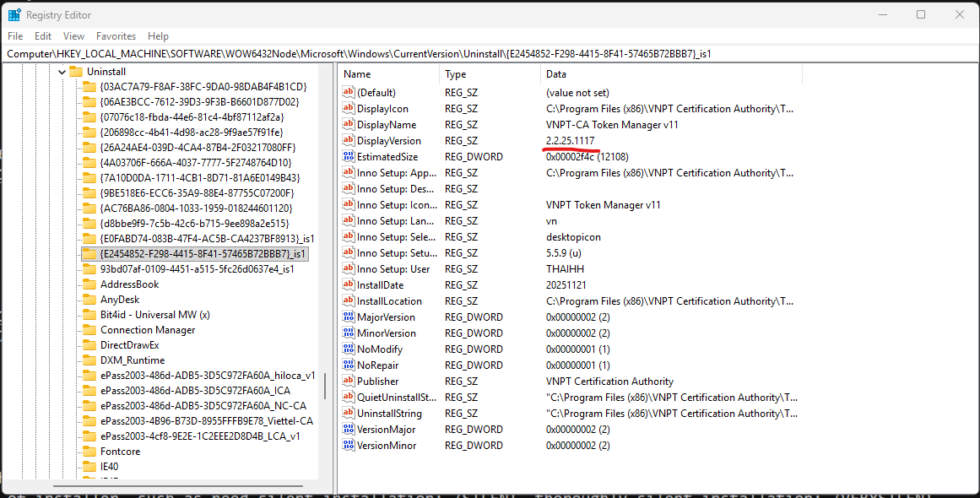This screenshot has width=980, height=498.
Task: Select the Inno Setup: User value name
Action: (x=393, y=269)
